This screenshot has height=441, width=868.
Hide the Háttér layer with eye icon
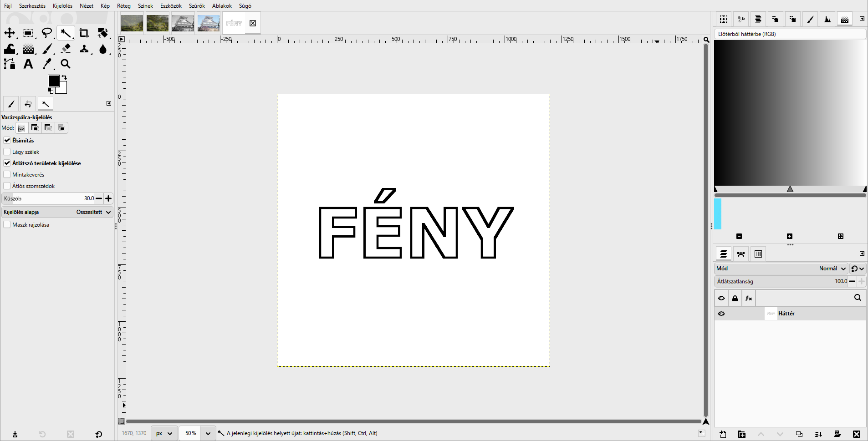point(721,314)
